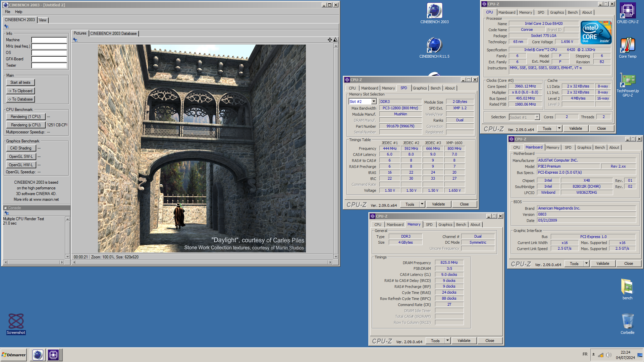Open CINEBENCH 2003 desktop shortcut
The image size is (644, 362).
click(434, 13)
